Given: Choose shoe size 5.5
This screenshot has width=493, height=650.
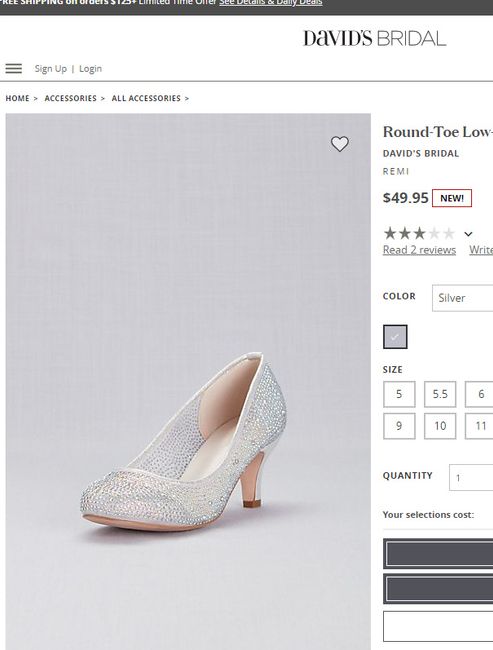Looking at the screenshot, I should tap(440, 394).
